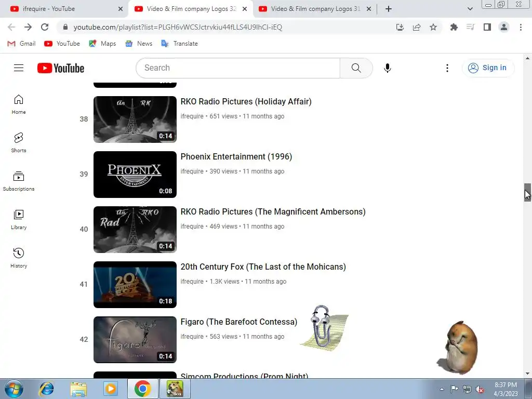Image resolution: width=532 pixels, height=399 pixels.
Task: Click Sign in button
Action: pos(488,68)
